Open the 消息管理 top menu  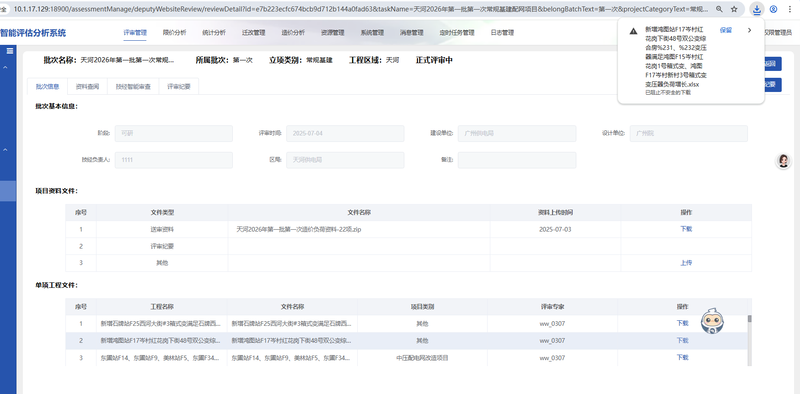(x=412, y=32)
